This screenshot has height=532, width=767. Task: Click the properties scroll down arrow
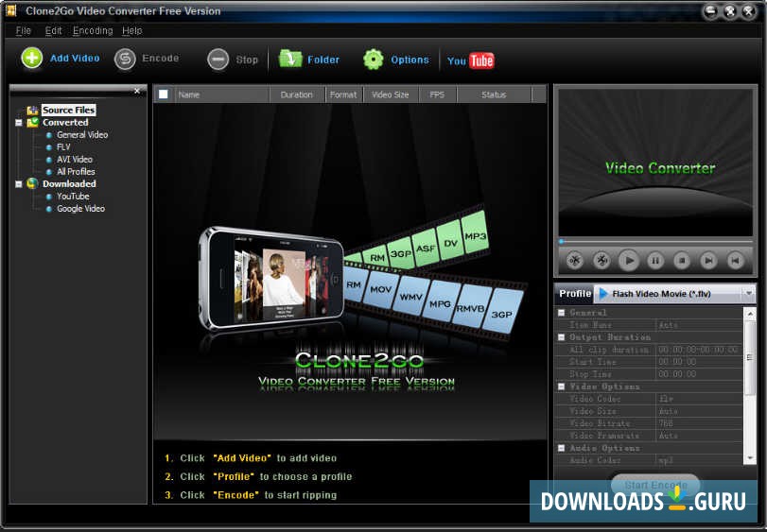click(750, 458)
